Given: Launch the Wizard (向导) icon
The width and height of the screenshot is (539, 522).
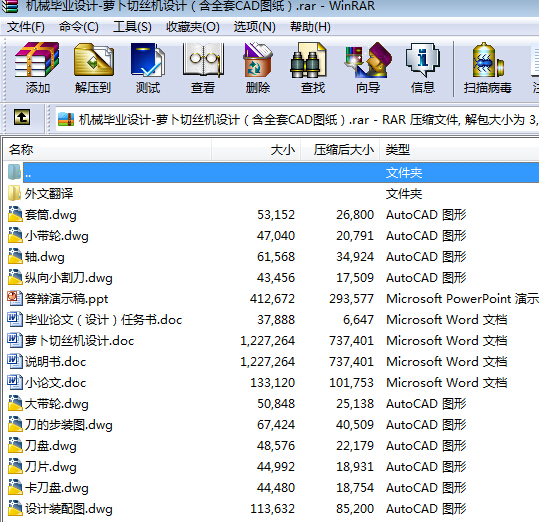Looking at the screenshot, I should (368, 60).
